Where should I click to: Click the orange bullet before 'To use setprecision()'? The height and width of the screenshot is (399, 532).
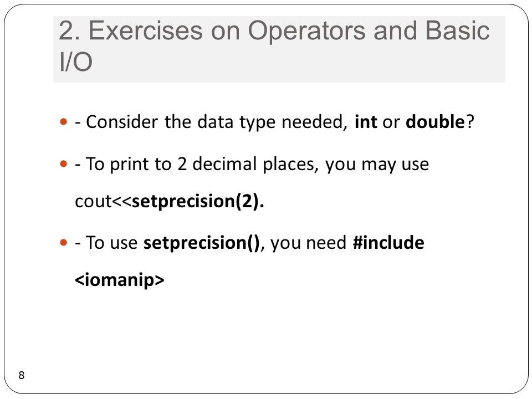click(x=63, y=243)
